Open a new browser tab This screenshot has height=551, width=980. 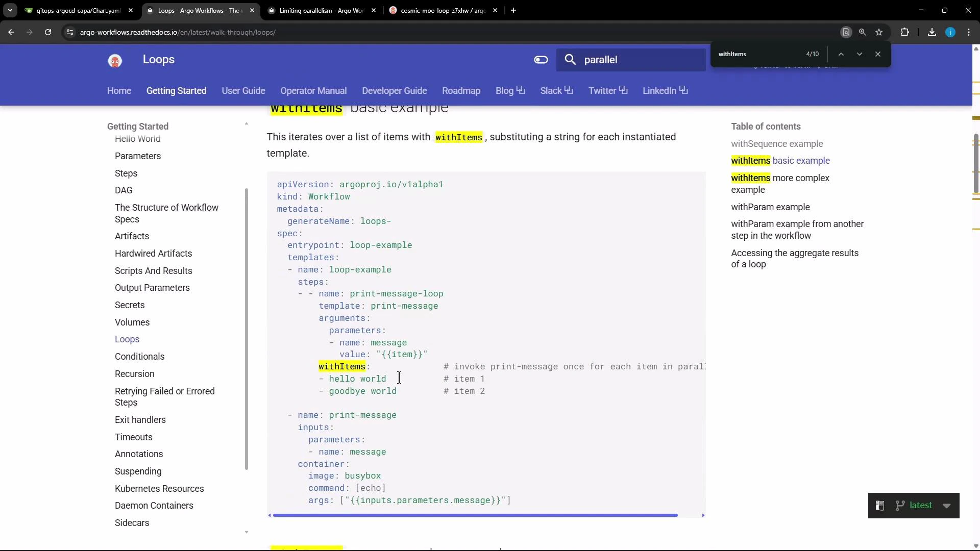pos(513,10)
